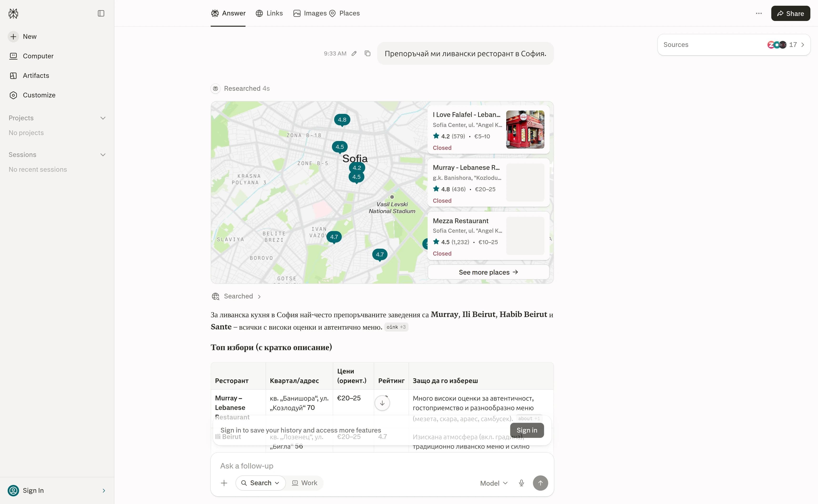Click the Perplexity logo icon
Viewport: 818px width, 504px height.
click(x=13, y=13)
